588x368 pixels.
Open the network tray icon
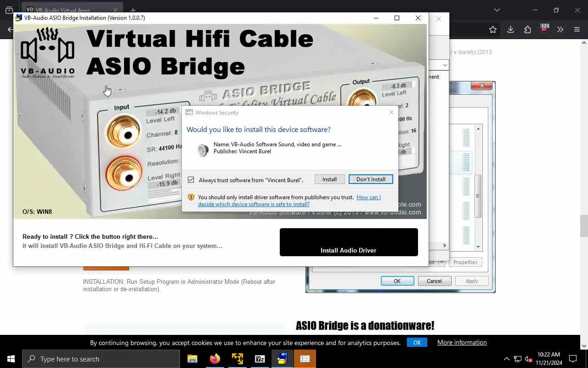click(x=518, y=359)
